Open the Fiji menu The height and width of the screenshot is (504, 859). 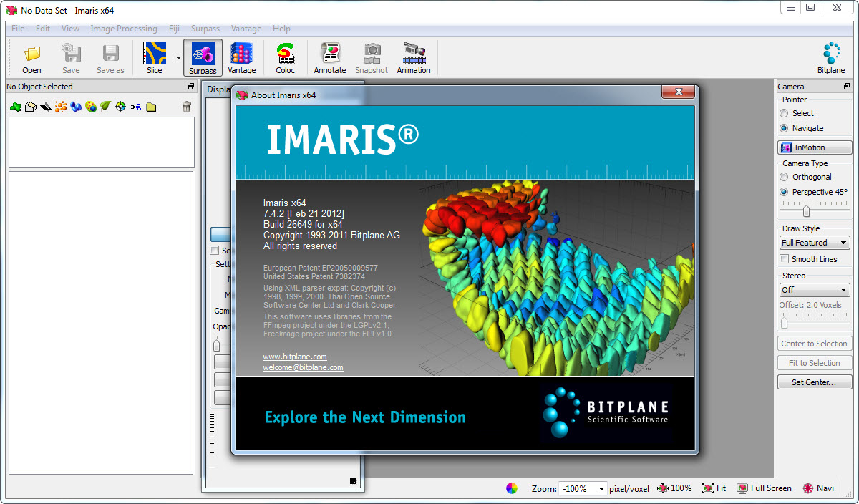[x=174, y=29]
